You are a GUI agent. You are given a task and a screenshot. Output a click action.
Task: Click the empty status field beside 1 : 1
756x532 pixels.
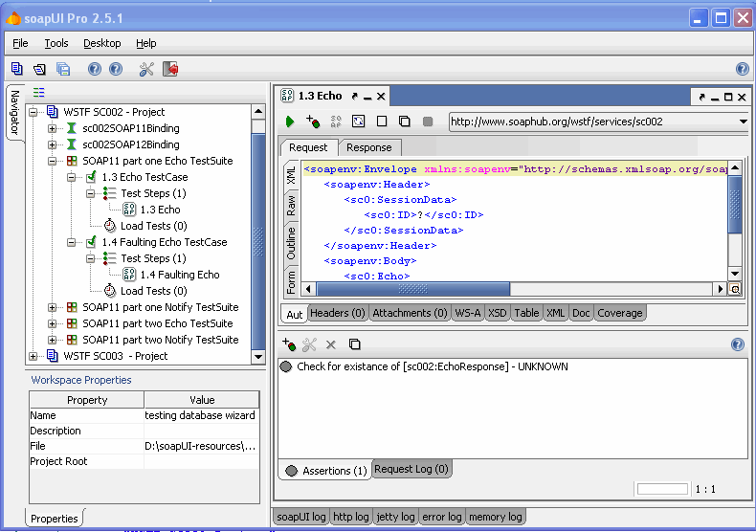(662, 489)
